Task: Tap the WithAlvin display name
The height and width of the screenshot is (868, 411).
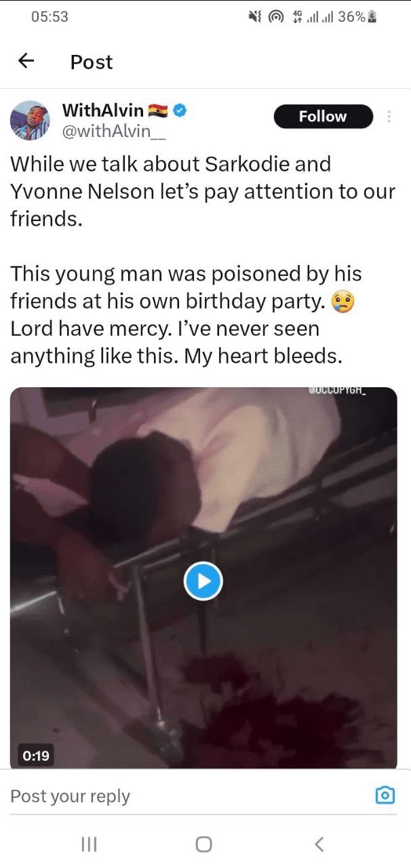Action: pyautogui.click(x=103, y=110)
